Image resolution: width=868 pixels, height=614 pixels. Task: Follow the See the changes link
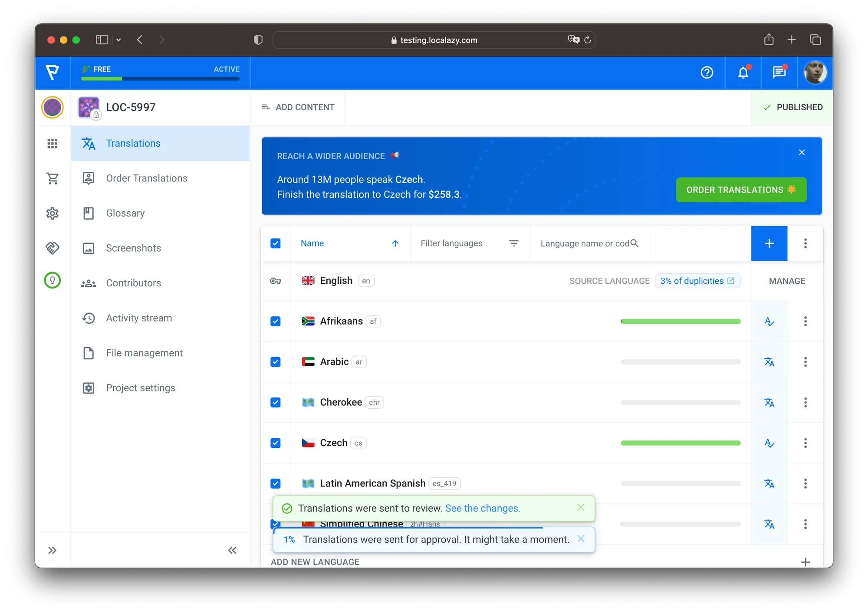coord(483,508)
